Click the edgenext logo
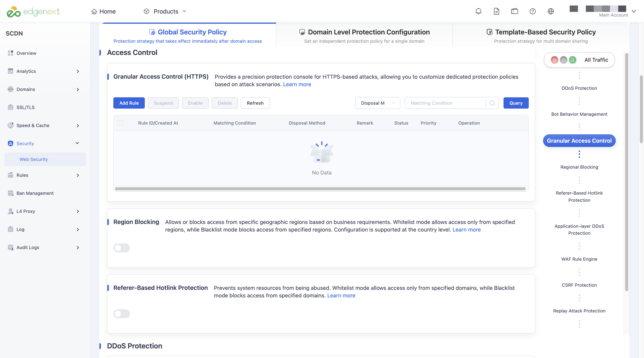 click(x=33, y=11)
